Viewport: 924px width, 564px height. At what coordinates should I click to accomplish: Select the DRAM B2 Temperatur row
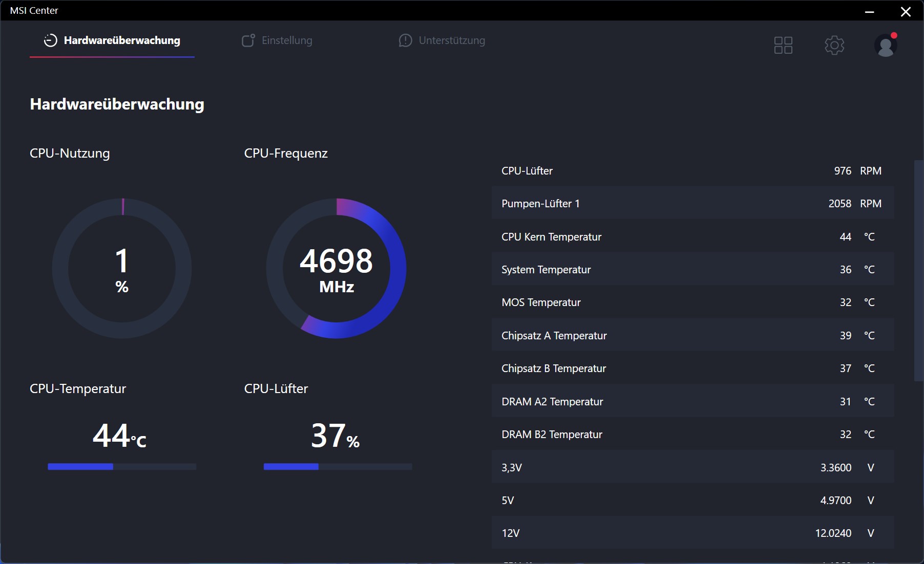point(692,435)
